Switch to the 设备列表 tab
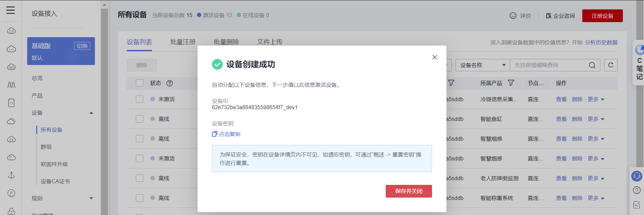644x215 pixels. 139,42
